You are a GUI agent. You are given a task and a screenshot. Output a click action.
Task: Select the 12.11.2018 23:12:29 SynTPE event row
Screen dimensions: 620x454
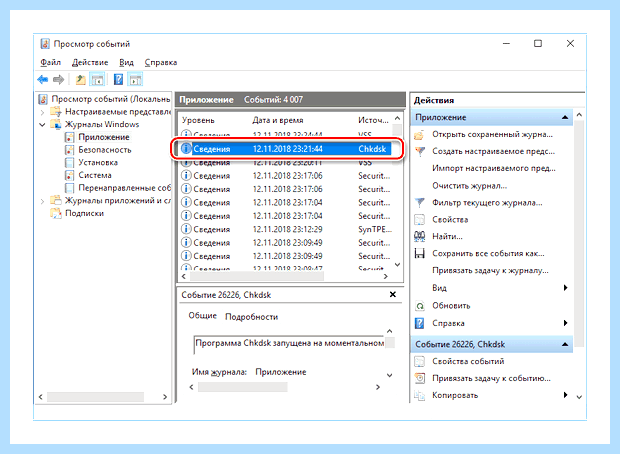click(287, 229)
